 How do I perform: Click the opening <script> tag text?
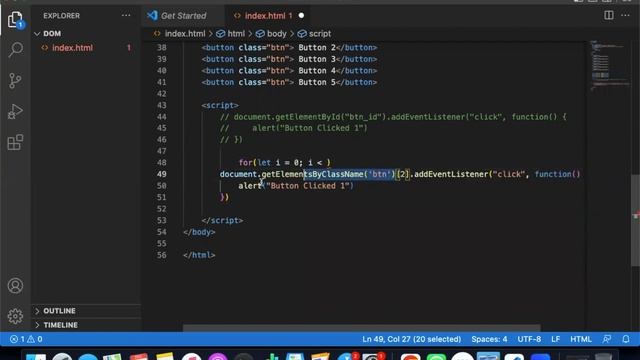[220, 105]
